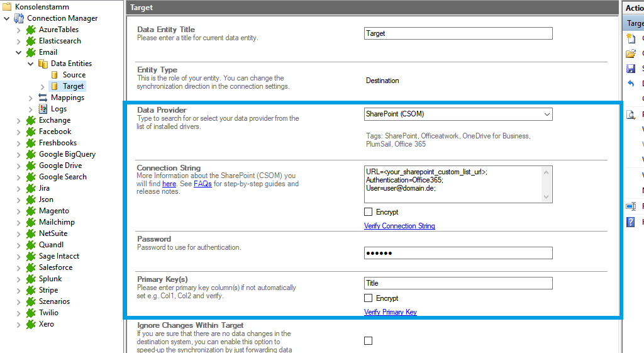Screen dimensions: 644x353
Task: Enable Encrypt under Connection String
Action: 369,212
